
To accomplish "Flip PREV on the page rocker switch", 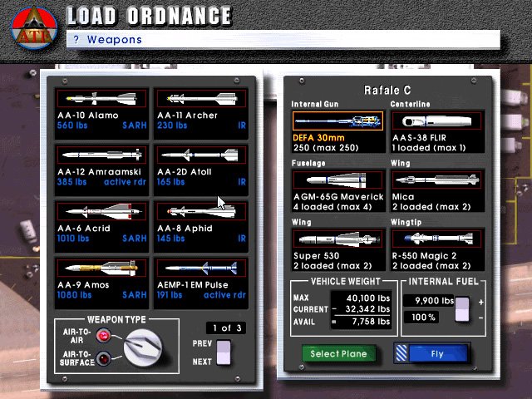I will pos(224,347).
